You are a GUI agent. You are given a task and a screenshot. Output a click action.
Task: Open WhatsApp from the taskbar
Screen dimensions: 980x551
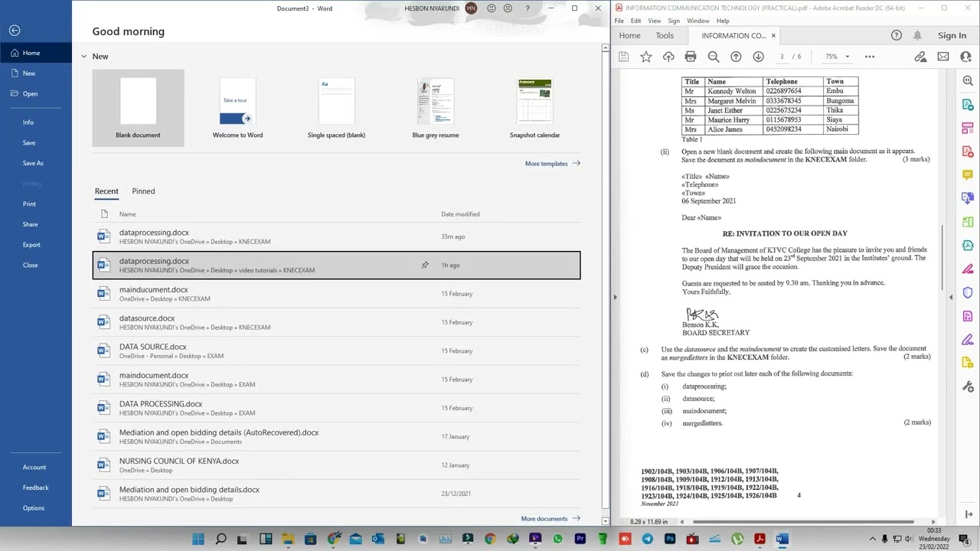(558, 539)
